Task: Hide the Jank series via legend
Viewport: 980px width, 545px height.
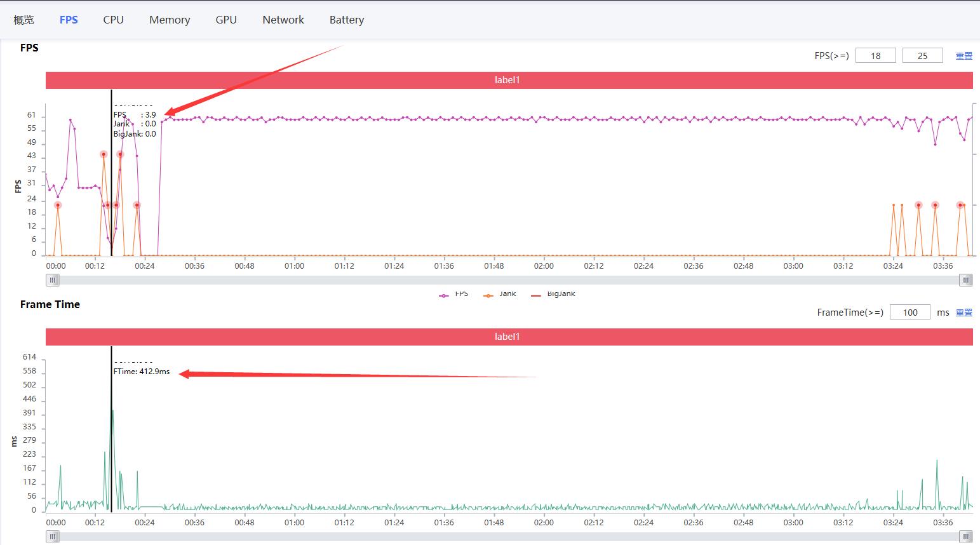Action: point(500,294)
